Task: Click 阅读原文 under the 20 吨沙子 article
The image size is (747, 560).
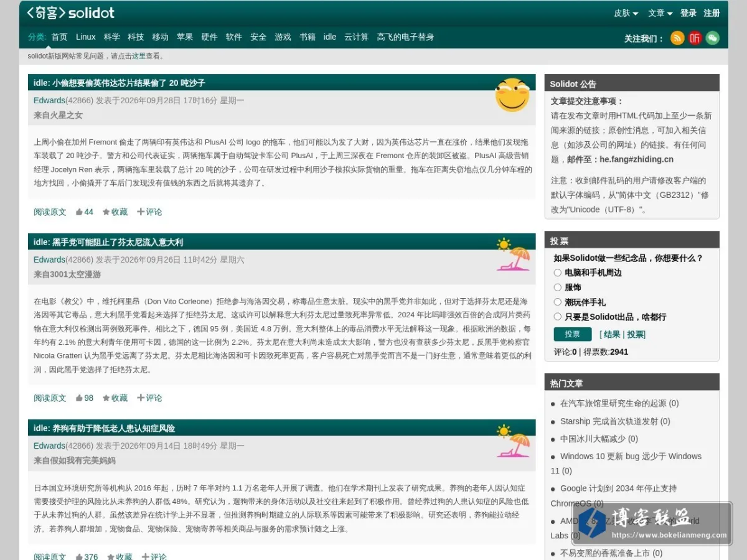Action: (50, 212)
